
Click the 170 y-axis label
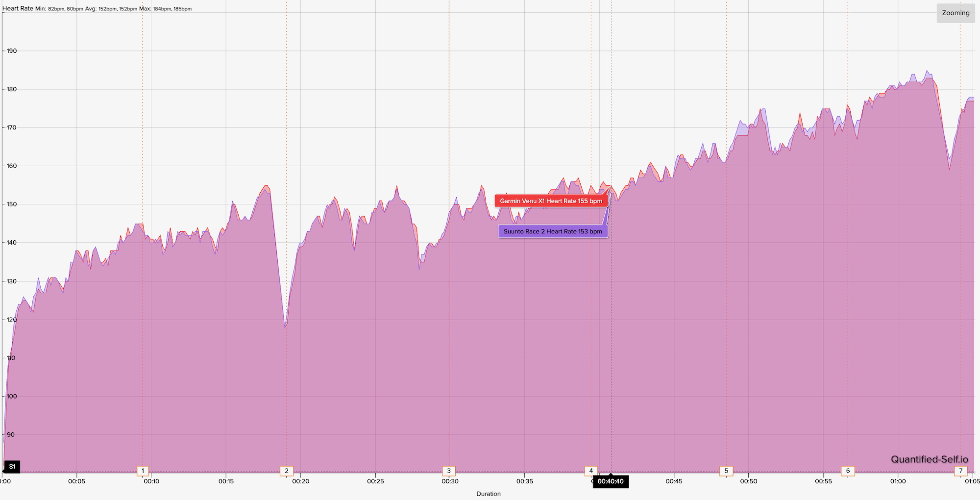11,127
